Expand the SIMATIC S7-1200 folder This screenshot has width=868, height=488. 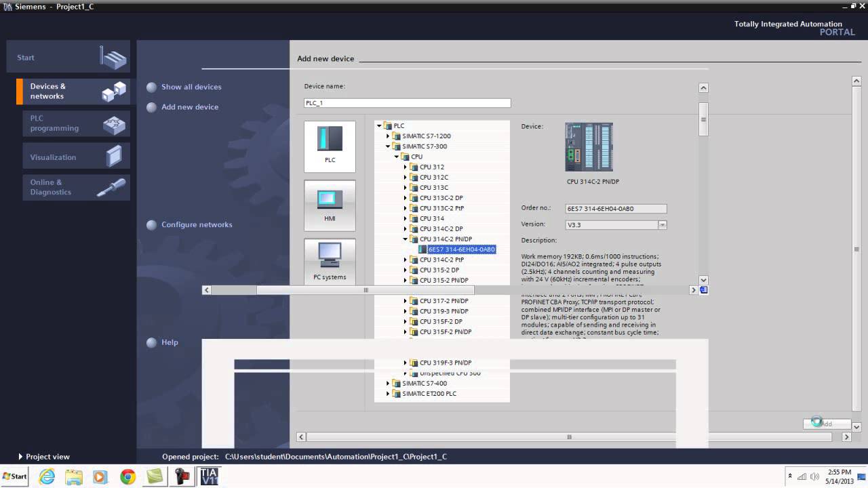click(389, 136)
